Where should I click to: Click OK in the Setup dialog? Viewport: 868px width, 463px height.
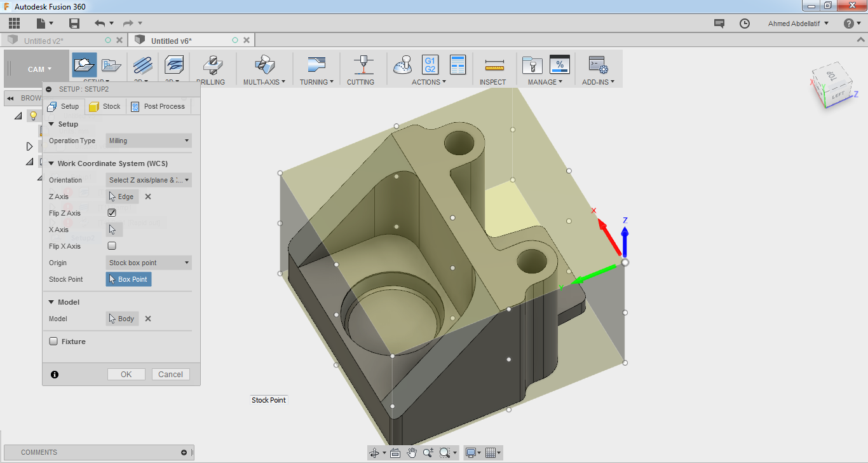pyautogui.click(x=126, y=375)
